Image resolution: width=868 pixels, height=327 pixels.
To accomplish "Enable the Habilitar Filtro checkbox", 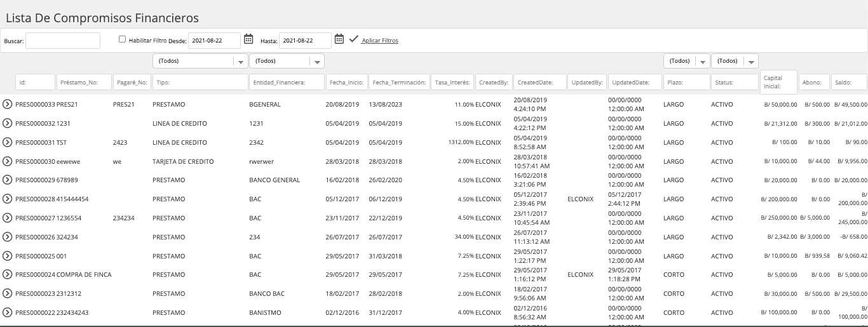I will pyautogui.click(x=123, y=39).
